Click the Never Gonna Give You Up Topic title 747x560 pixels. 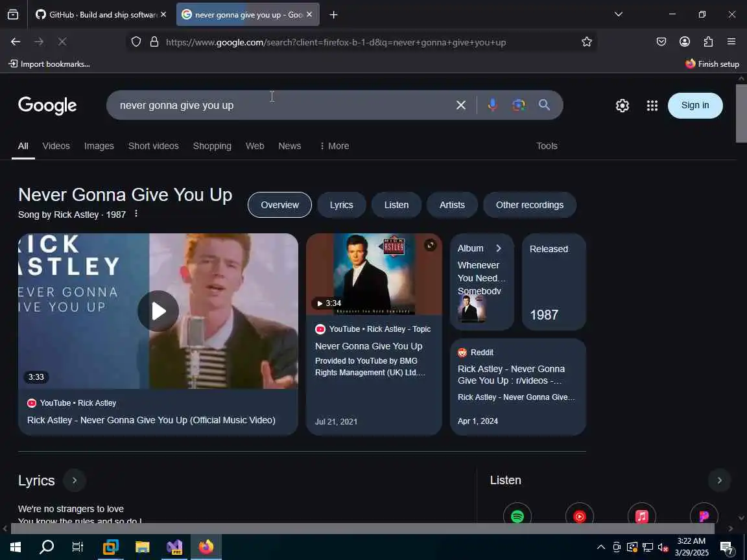(369, 346)
